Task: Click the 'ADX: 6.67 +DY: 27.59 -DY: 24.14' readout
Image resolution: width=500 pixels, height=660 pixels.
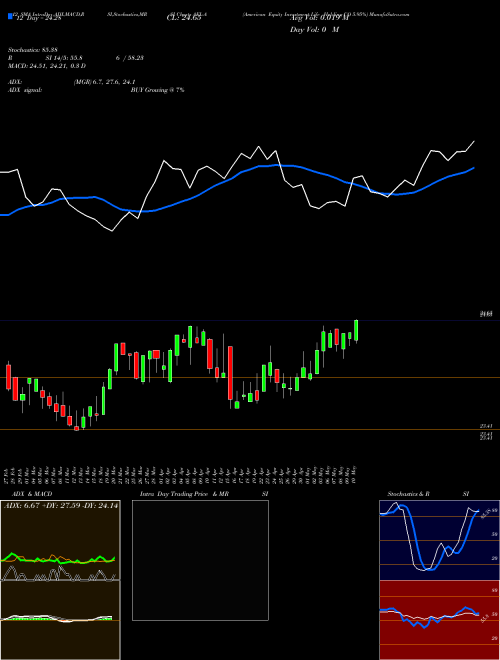Action: tap(61, 506)
